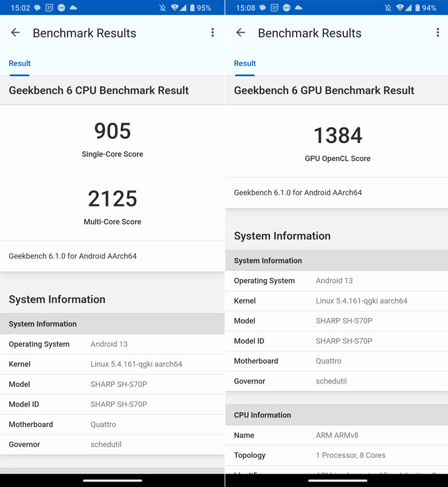This screenshot has height=487, width=448.
Task: Tap battery 94% indicator in right status bar
Action: coord(426,8)
